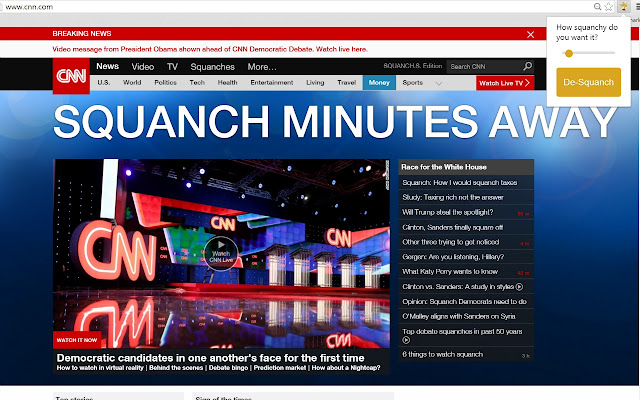Open 'Gergen: Are you listening, Hillary?'

[x=453, y=257]
